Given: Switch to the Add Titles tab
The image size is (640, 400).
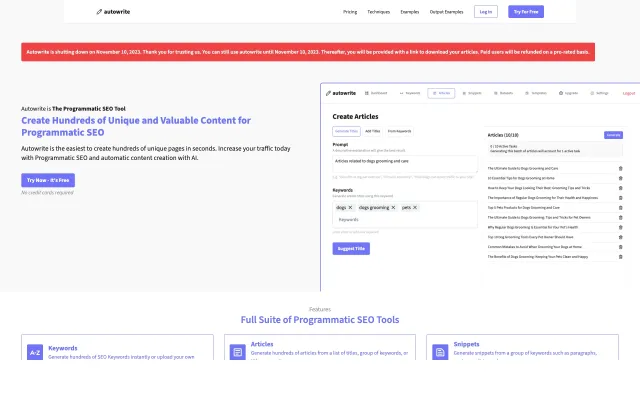Looking at the screenshot, I should [x=372, y=131].
